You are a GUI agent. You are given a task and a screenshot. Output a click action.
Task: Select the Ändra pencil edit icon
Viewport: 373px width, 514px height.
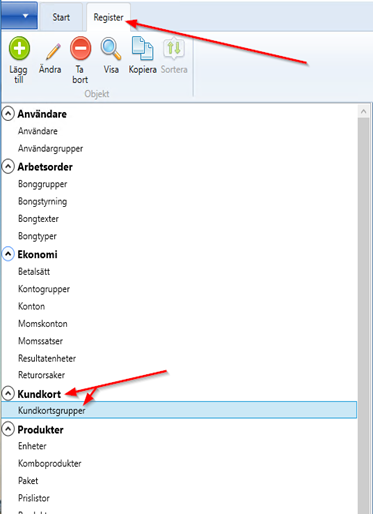point(52,51)
